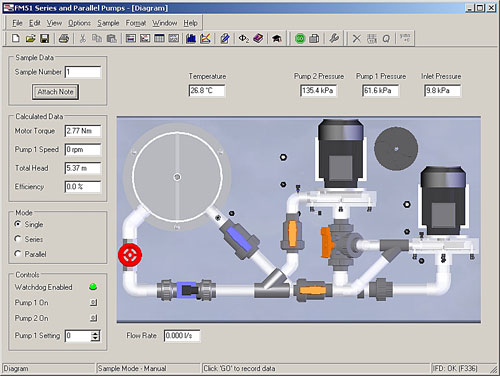Click "Click 'GO' to record data" status text
This screenshot has height=376, width=500.
(239, 368)
